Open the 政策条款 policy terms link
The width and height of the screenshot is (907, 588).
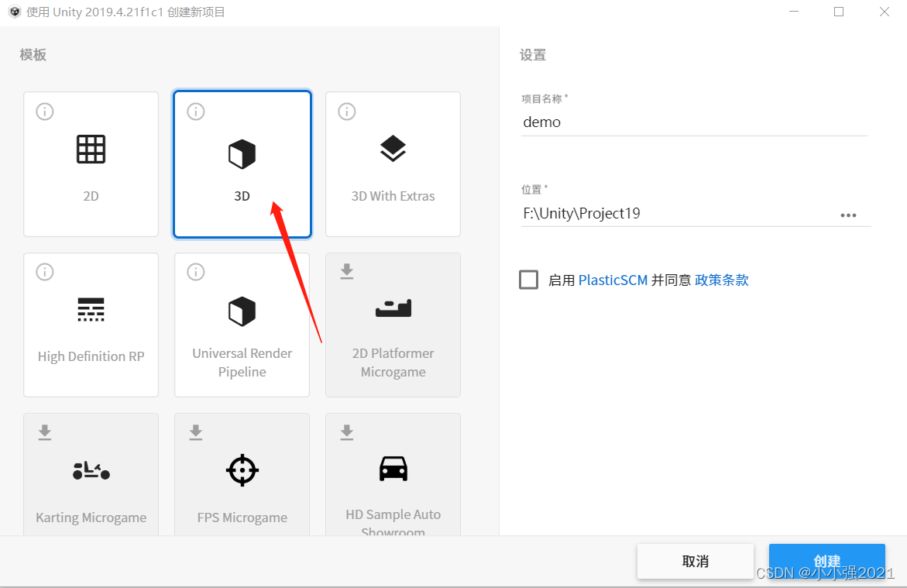pyautogui.click(x=722, y=280)
